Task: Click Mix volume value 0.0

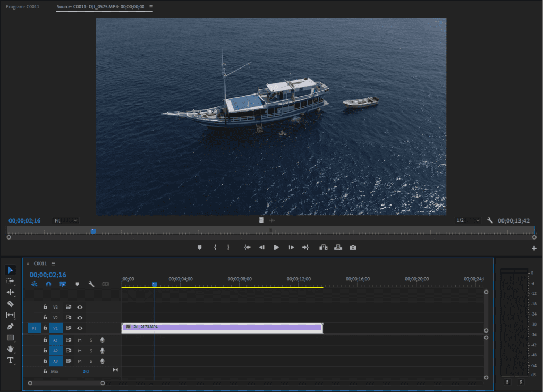Action: click(86, 371)
